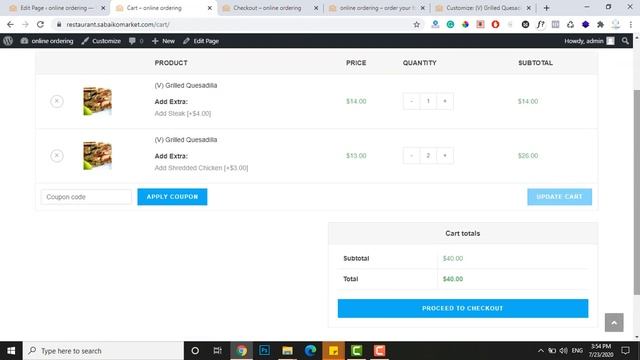Show hidden system tray icons
Screen dimensions: 640x360
pyautogui.click(x=541, y=351)
